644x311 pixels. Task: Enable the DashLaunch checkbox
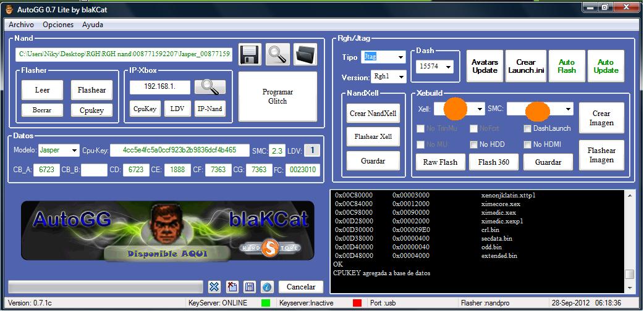[527, 128]
